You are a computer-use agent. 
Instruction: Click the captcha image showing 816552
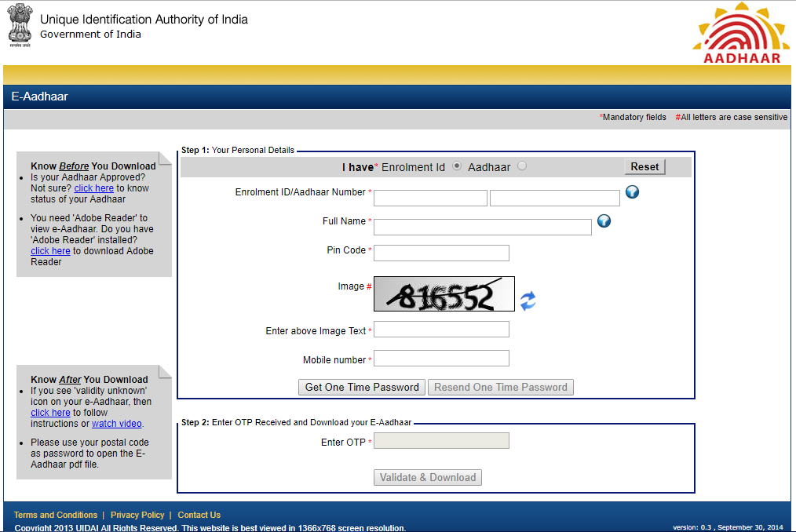[x=444, y=293]
